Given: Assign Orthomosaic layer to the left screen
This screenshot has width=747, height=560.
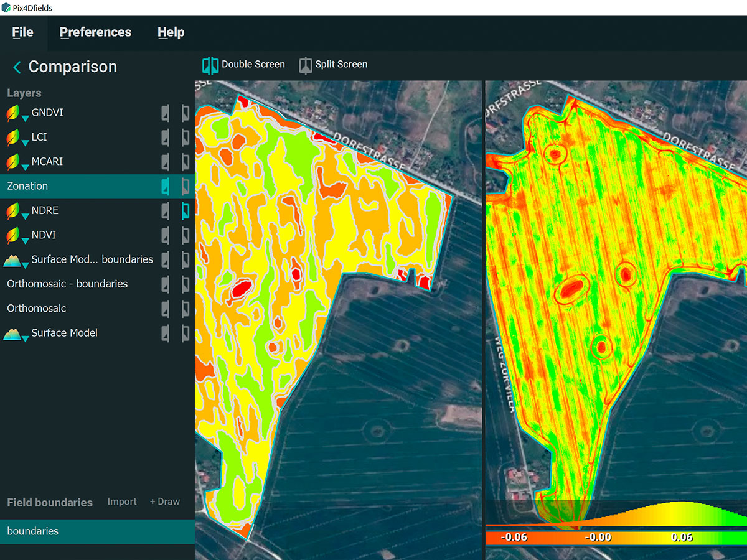Looking at the screenshot, I should (x=165, y=309).
